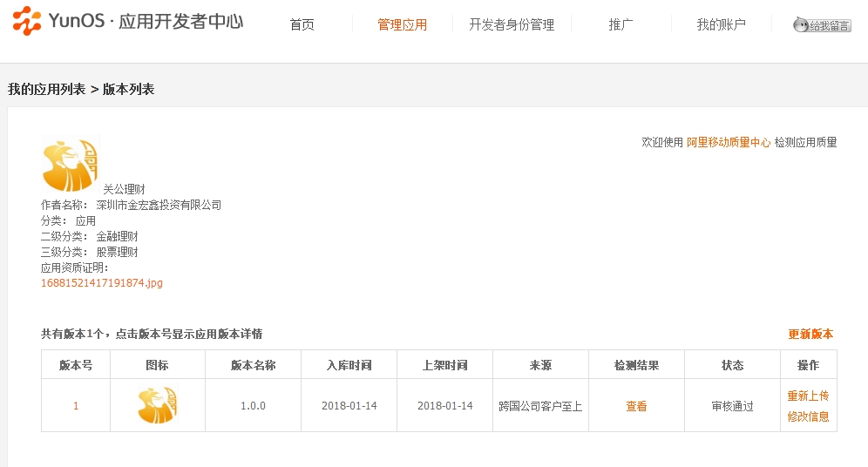The image size is (868, 467).
Task: Click the 更新版本 link
Action: point(810,334)
